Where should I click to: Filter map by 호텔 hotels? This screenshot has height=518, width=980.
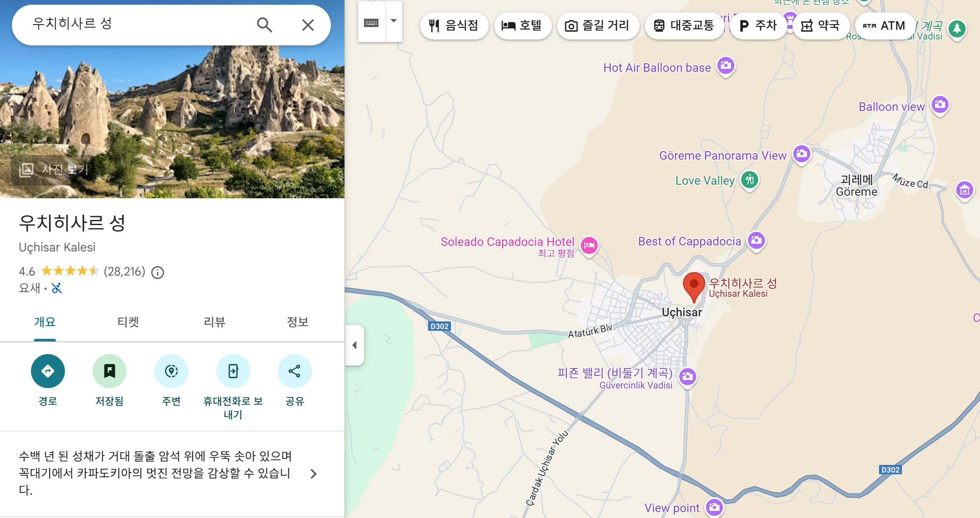tap(522, 25)
